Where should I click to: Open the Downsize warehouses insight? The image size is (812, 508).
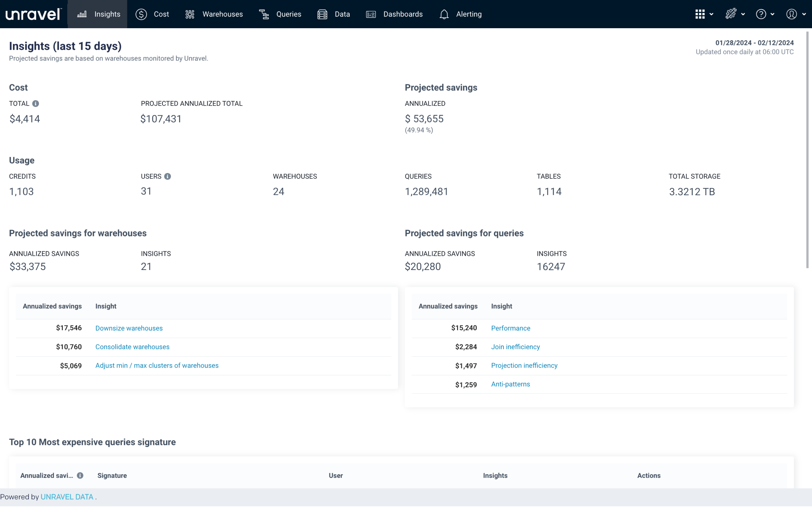tap(129, 328)
